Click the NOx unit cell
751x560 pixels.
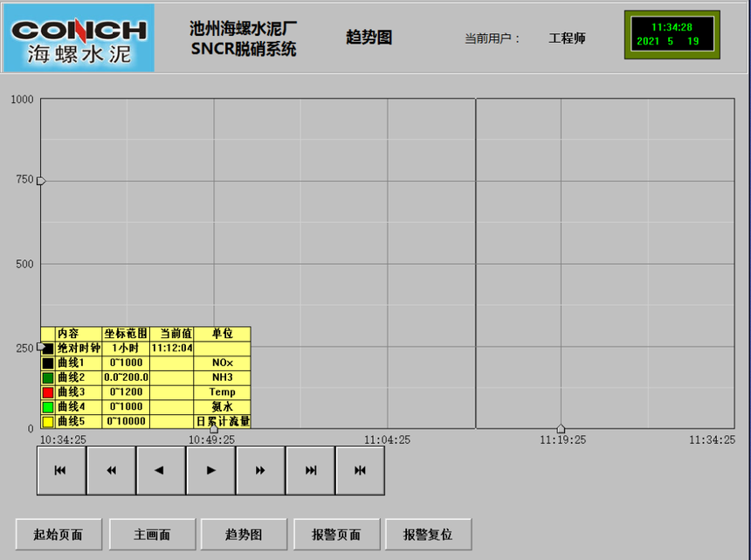tap(222, 363)
